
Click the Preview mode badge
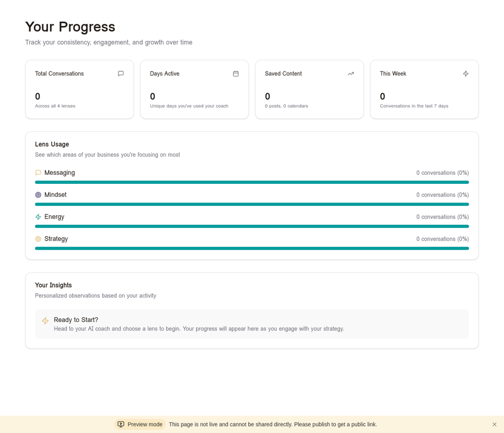point(140,425)
